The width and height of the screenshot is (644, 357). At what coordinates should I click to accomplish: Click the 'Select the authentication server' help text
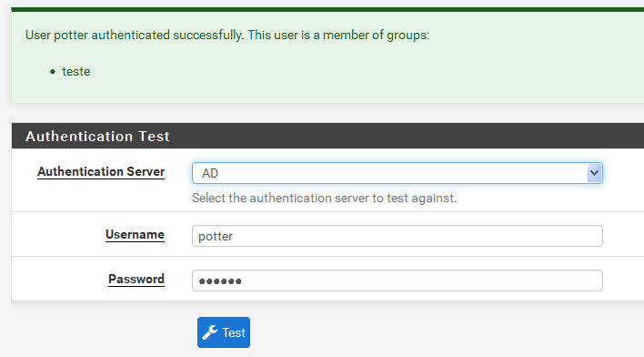click(324, 199)
